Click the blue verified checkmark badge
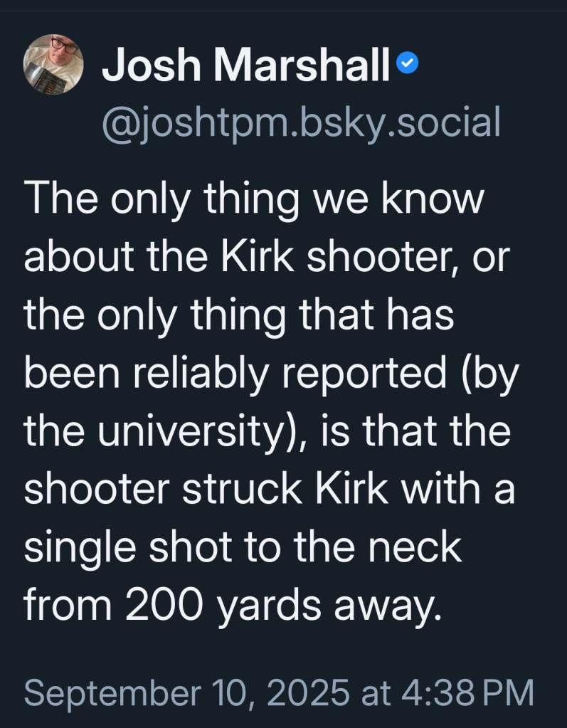The width and height of the screenshot is (567, 728). click(x=407, y=65)
